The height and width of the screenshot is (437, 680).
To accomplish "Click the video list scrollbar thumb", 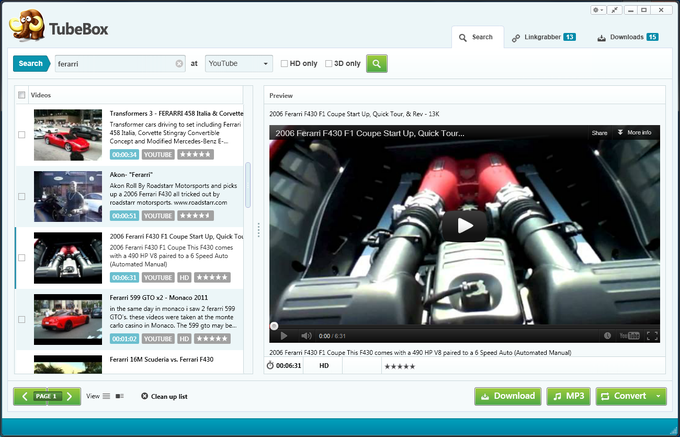I will tap(248, 185).
